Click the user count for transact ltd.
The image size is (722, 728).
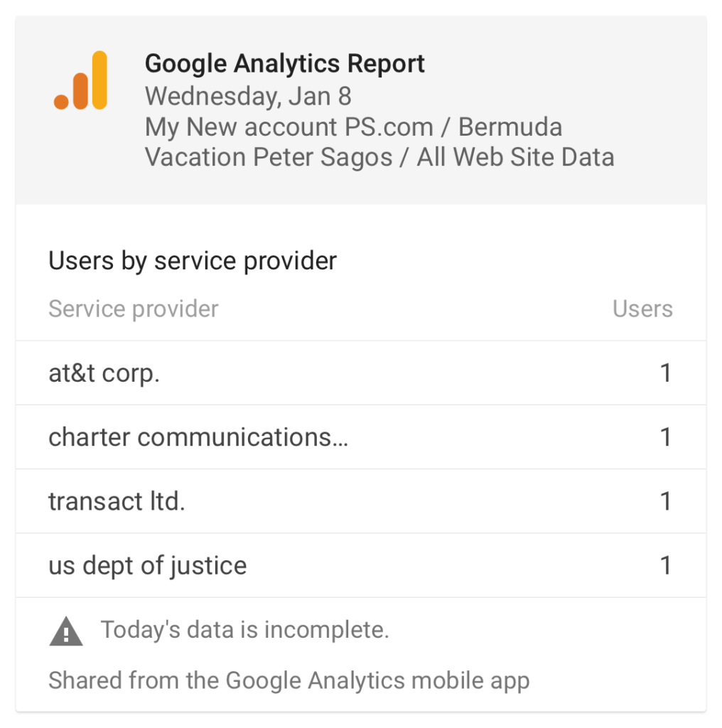666,501
